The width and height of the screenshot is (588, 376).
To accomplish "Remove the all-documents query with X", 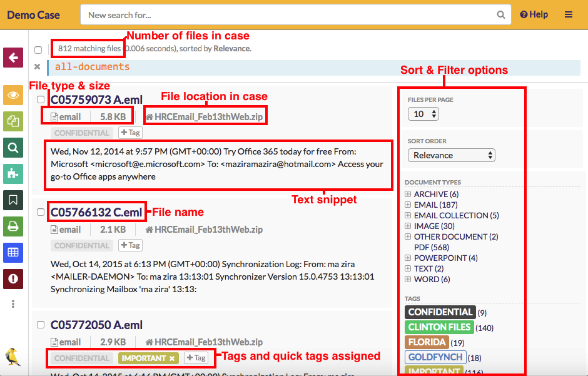I will (37, 67).
